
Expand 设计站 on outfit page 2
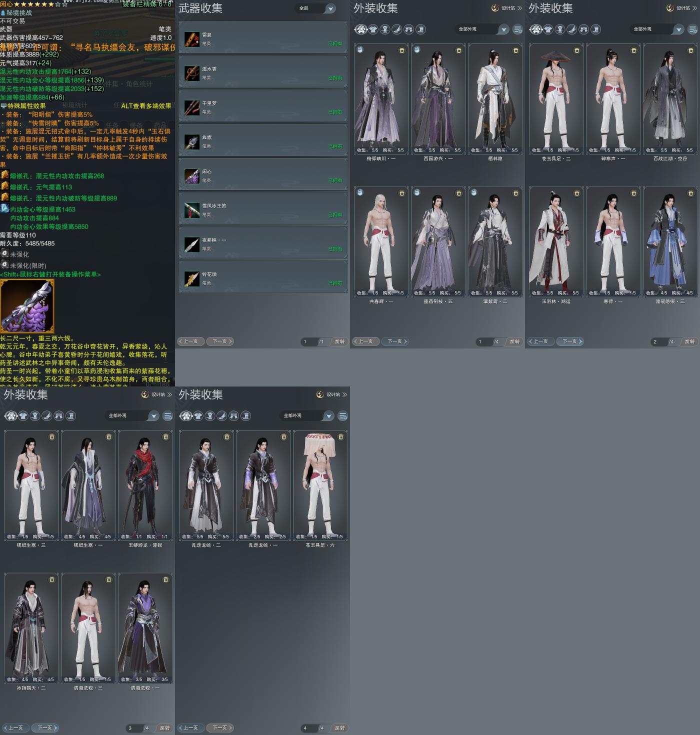coord(682,8)
